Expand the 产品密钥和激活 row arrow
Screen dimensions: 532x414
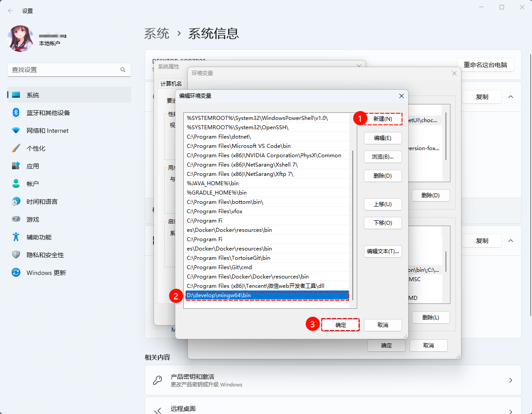(x=511, y=380)
